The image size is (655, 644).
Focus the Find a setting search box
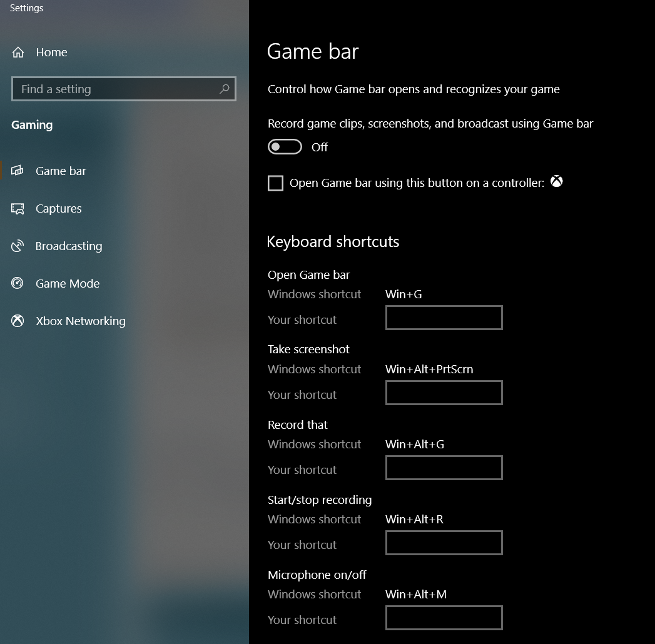tap(124, 89)
